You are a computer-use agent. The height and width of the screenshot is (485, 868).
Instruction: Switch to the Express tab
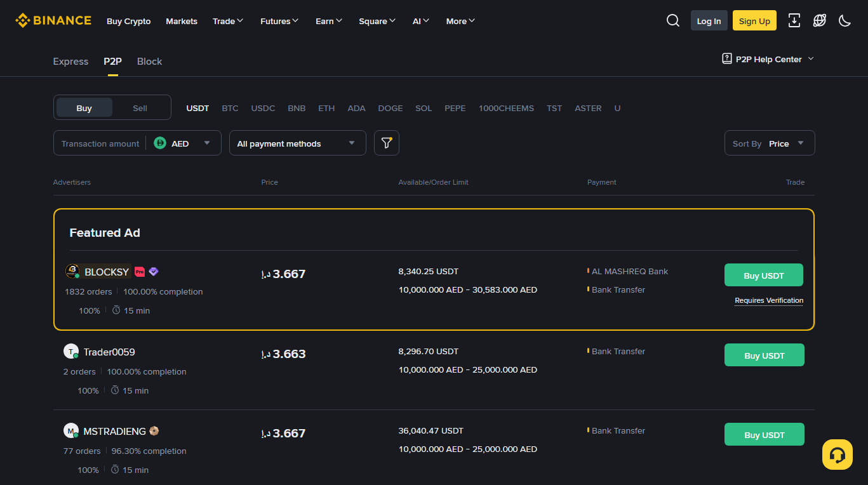coord(70,62)
